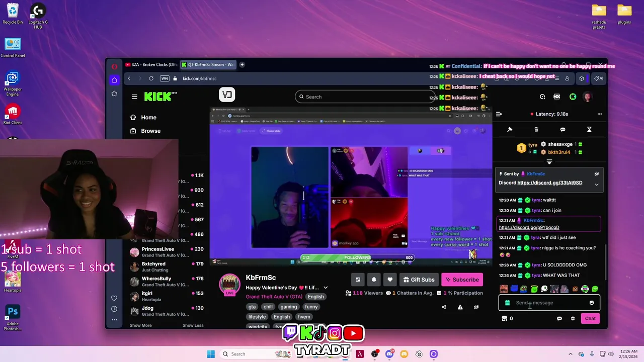Select the 'funny' stream tag

point(311,307)
